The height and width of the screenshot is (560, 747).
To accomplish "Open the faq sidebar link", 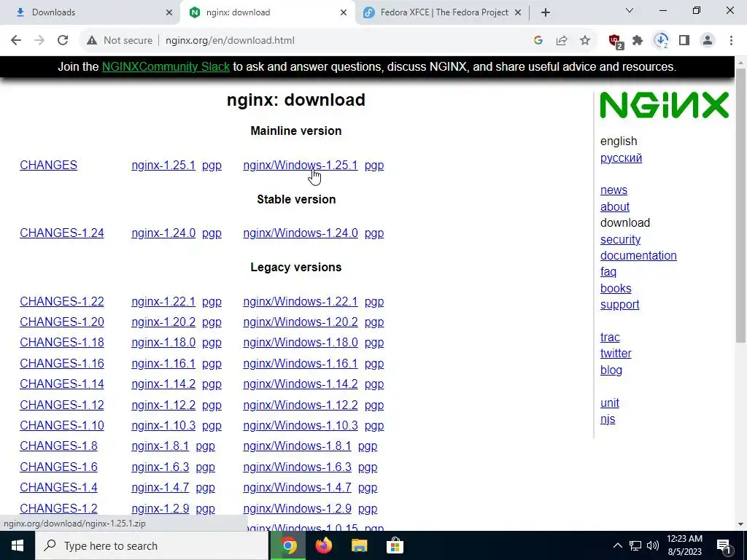I will click(x=608, y=271).
